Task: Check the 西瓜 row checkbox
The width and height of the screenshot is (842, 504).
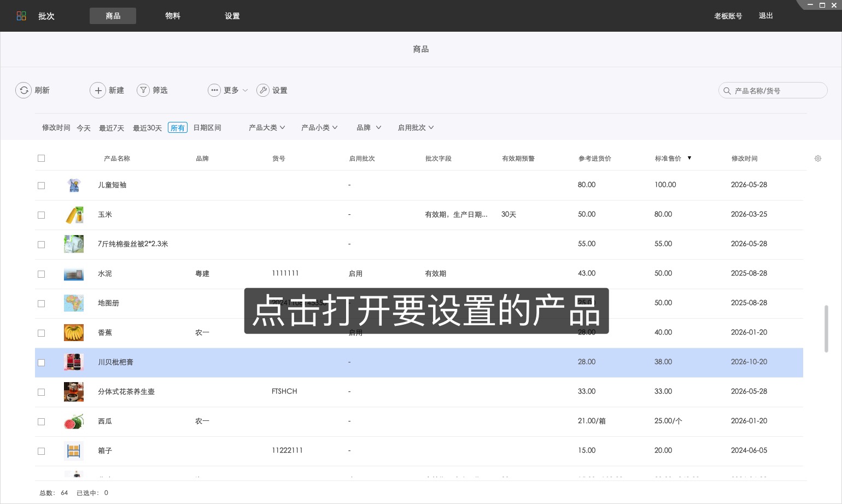Action: pos(41,421)
